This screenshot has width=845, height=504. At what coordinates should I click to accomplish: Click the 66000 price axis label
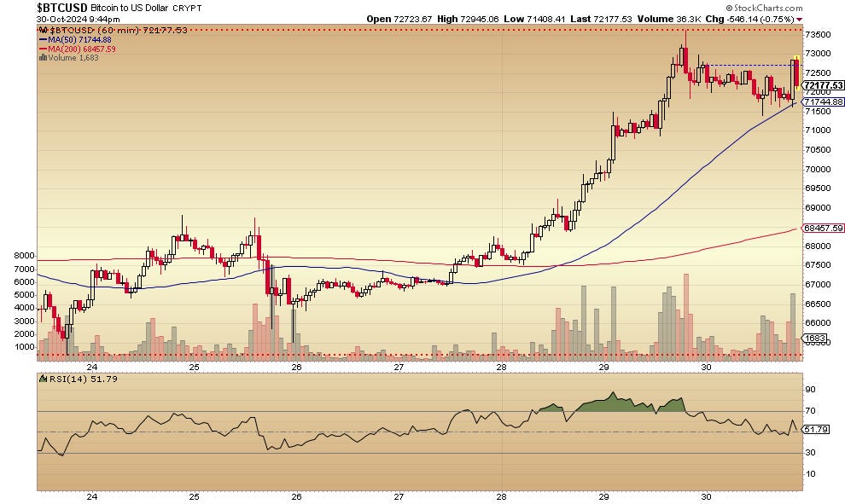(818, 322)
